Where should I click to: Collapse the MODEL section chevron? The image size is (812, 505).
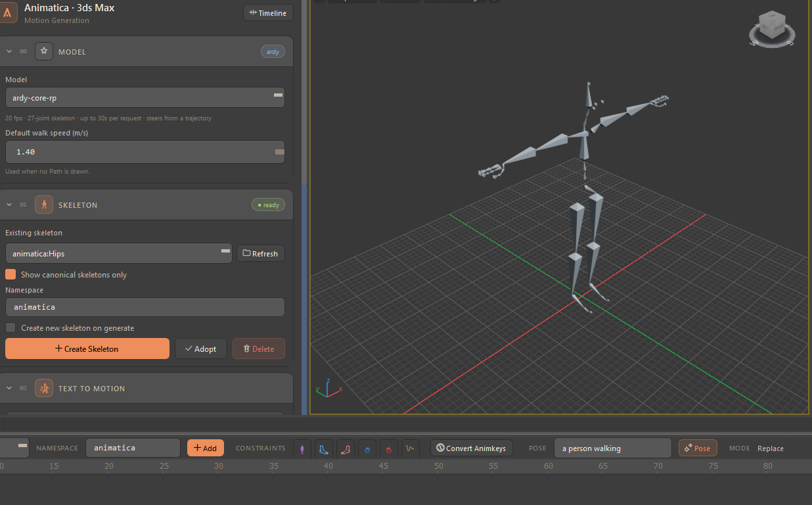coord(9,51)
